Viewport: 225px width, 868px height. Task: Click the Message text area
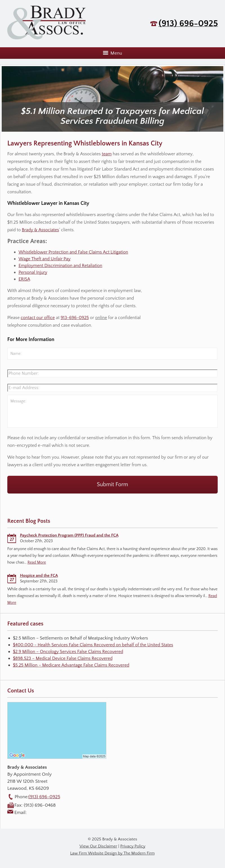(112, 411)
